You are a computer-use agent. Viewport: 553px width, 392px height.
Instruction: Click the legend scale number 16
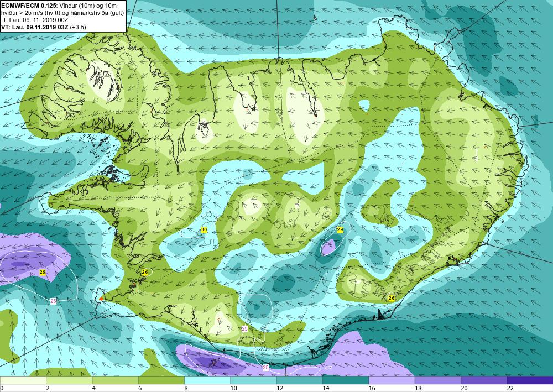(x=372, y=388)
